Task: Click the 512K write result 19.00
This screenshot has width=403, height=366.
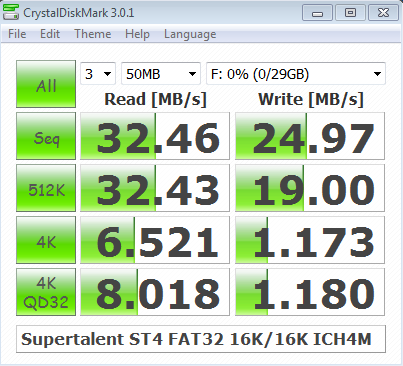Action: pyautogui.click(x=310, y=188)
